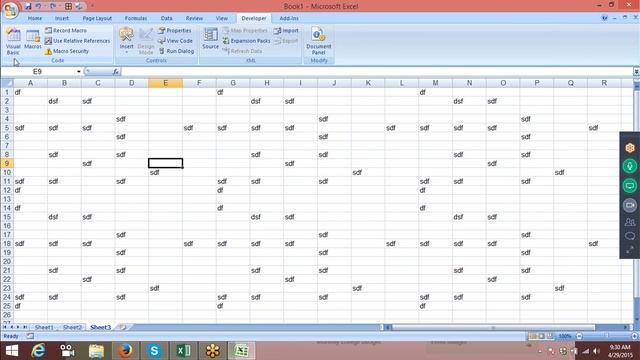This screenshot has height=360, width=640.
Task: Expand the formula bar
Action: (x=636, y=72)
